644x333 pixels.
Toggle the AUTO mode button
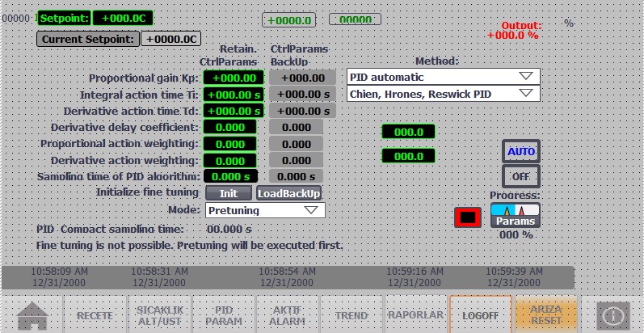tap(520, 151)
